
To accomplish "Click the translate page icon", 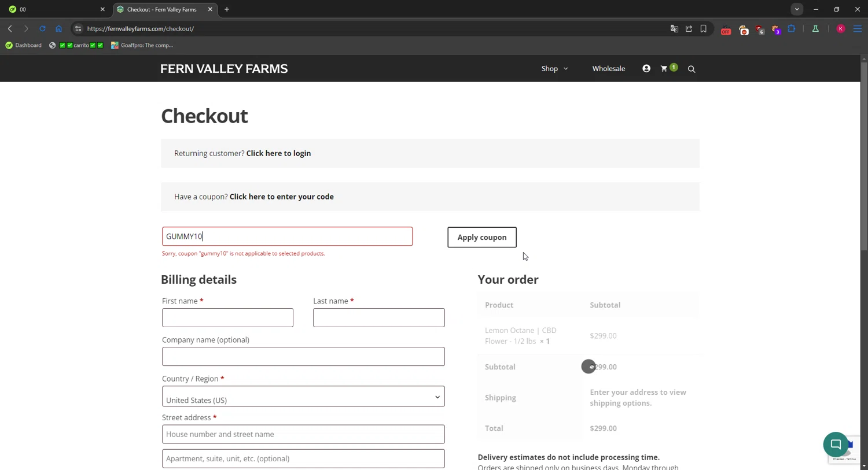I will 674,29.
